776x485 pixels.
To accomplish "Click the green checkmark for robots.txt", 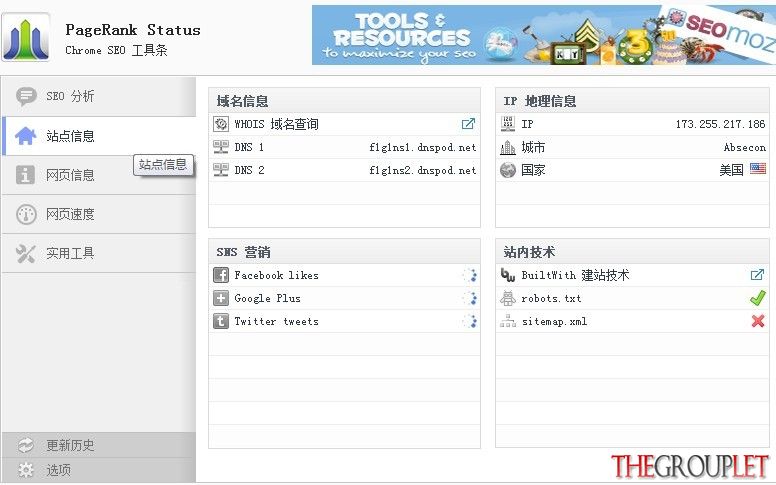I will 758,298.
